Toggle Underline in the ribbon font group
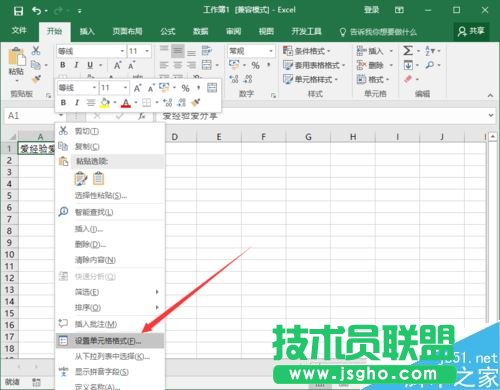 [x=90, y=65]
